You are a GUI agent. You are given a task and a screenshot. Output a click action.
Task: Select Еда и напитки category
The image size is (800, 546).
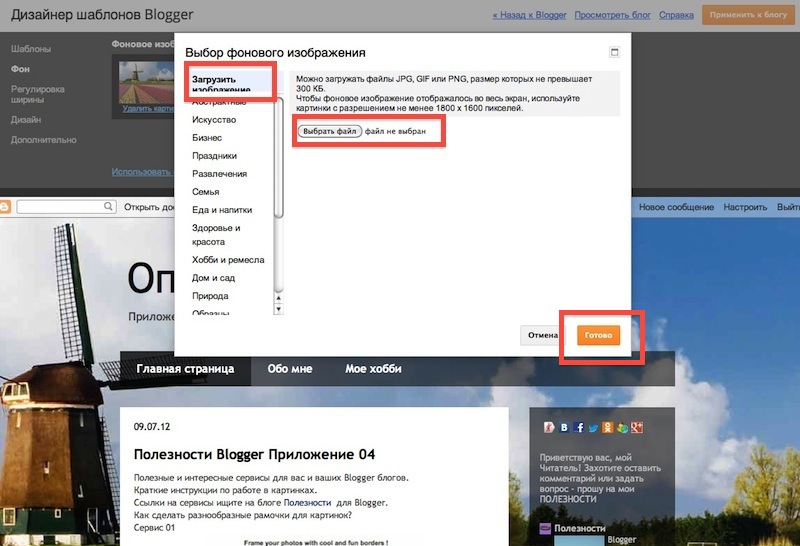click(222, 210)
